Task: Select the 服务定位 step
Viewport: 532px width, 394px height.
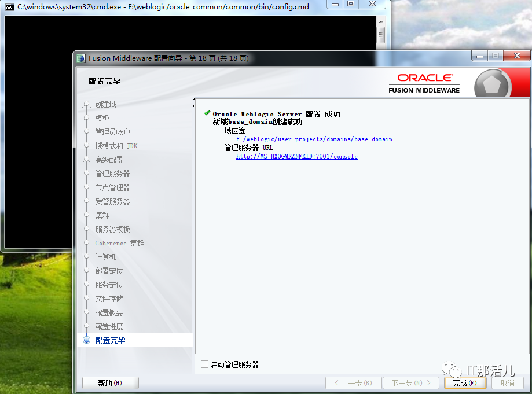Action: pyautogui.click(x=109, y=285)
